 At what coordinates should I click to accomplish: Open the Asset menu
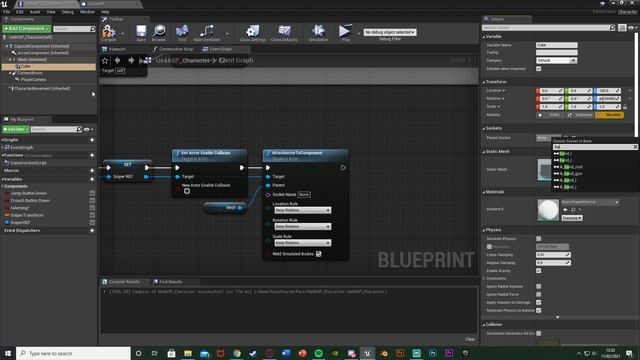click(x=35, y=12)
